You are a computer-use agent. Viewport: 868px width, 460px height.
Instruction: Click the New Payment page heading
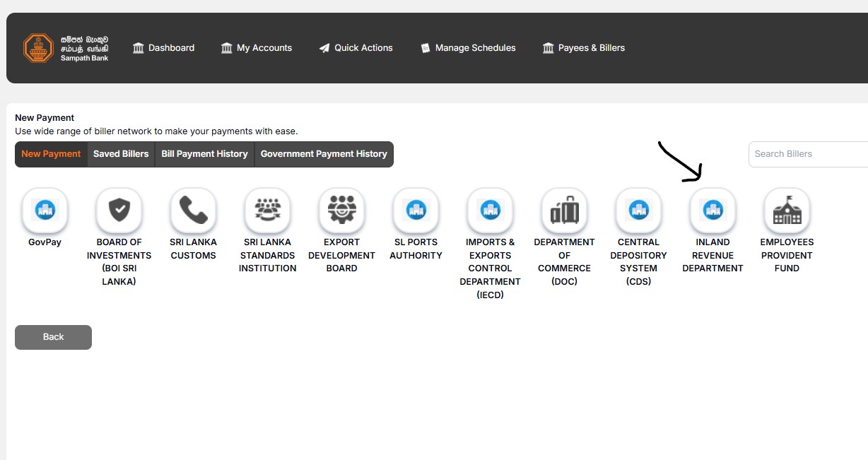point(45,118)
